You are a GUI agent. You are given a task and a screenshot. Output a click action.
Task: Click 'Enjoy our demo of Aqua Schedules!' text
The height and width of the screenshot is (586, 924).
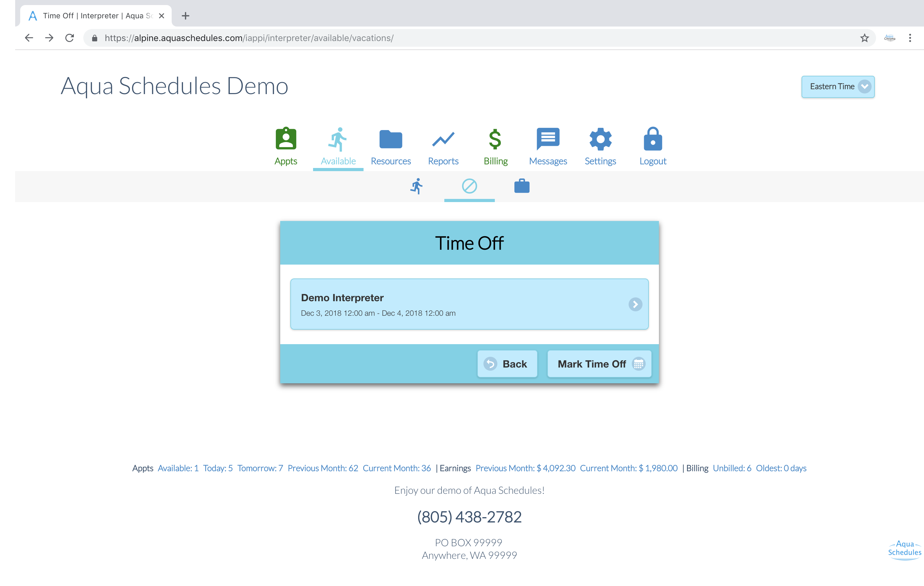coord(469,490)
